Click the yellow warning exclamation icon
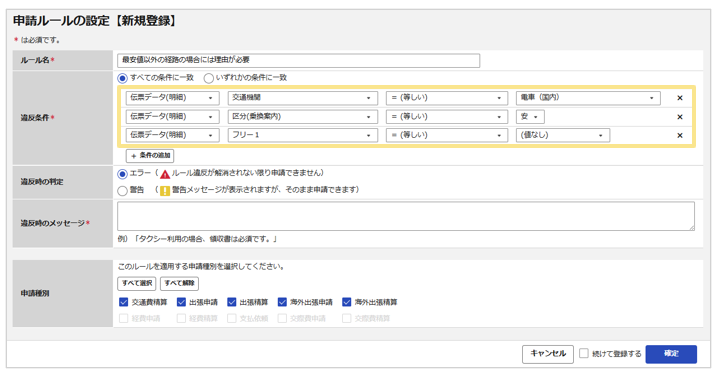719x378 pixels. (x=165, y=190)
